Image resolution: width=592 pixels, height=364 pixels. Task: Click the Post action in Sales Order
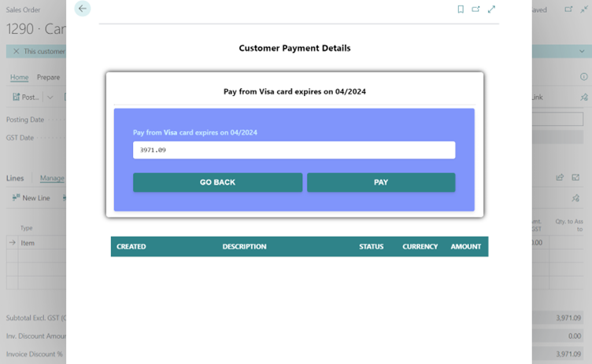pyautogui.click(x=26, y=97)
